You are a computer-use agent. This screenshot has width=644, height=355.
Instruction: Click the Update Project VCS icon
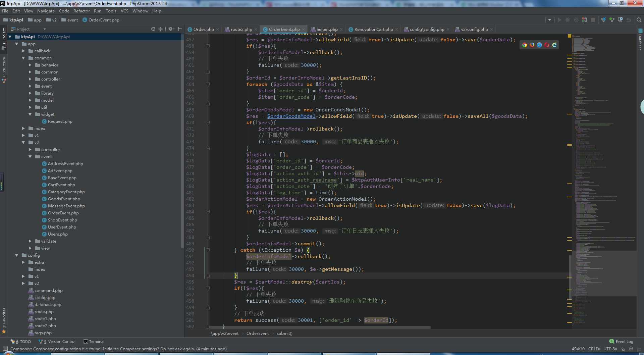tap(603, 20)
